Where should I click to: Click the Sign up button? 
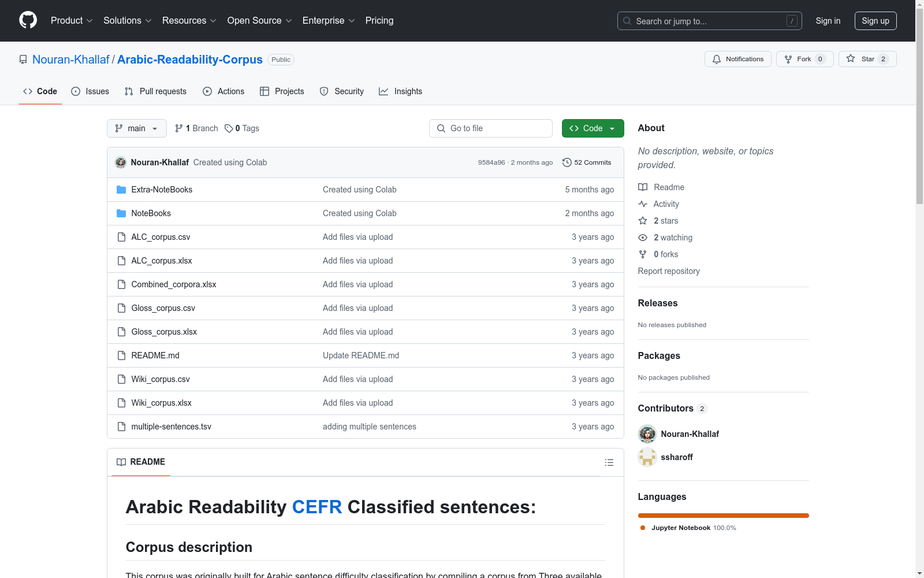point(875,21)
